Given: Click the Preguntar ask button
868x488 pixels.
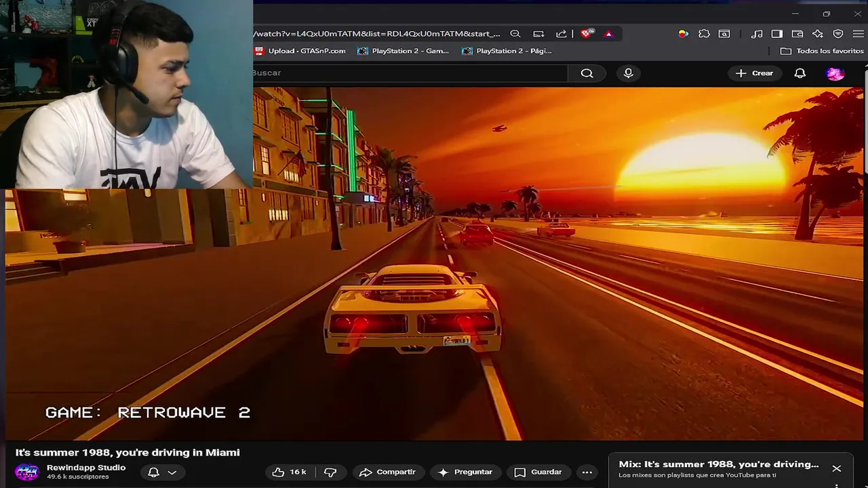Looking at the screenshot, I should coord(466,472).
